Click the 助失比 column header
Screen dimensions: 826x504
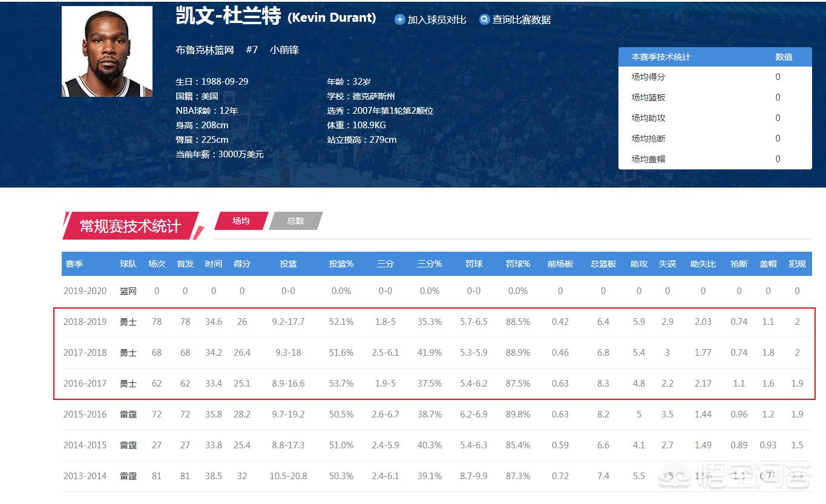coord(703,264)
